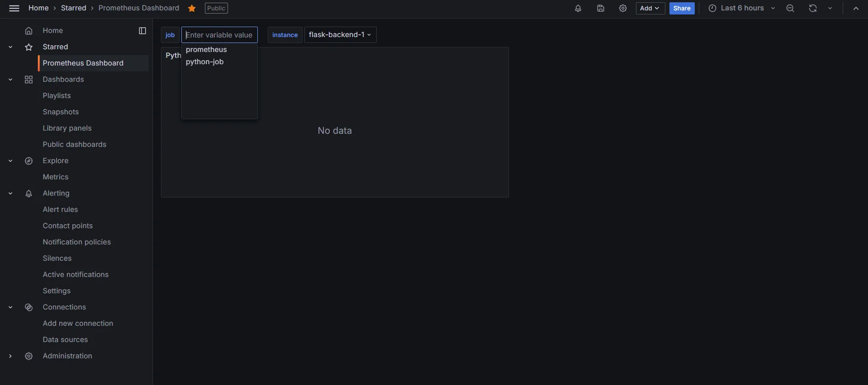This screenshot has width=868, height=385.
Task: Collapse the Dashboards section
Action: click(10, 80)
